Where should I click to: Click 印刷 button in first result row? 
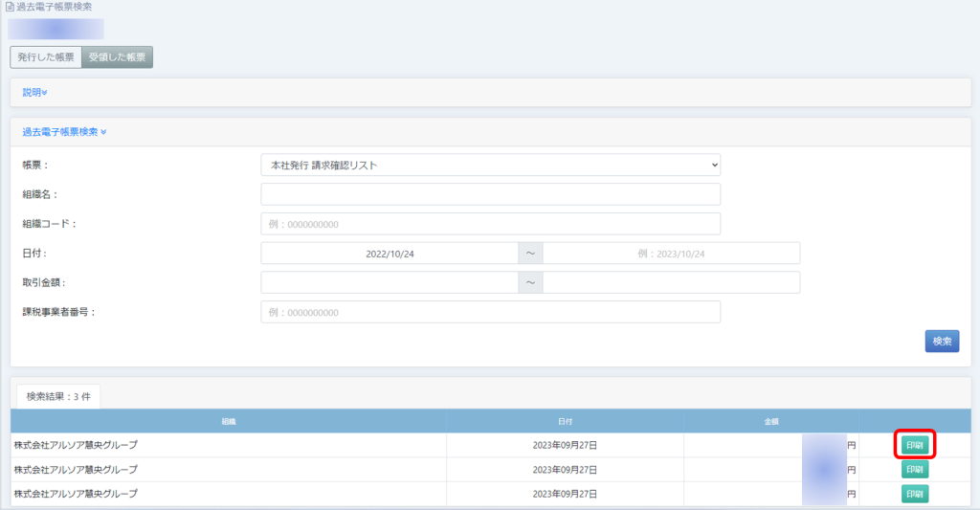pyautogui.click(x=915, y=445)
